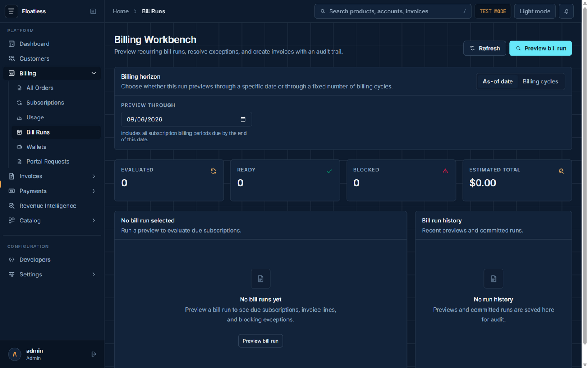
Task: Click the admin avatar circle
Action: pyautogui.click(x=15, y=354)
